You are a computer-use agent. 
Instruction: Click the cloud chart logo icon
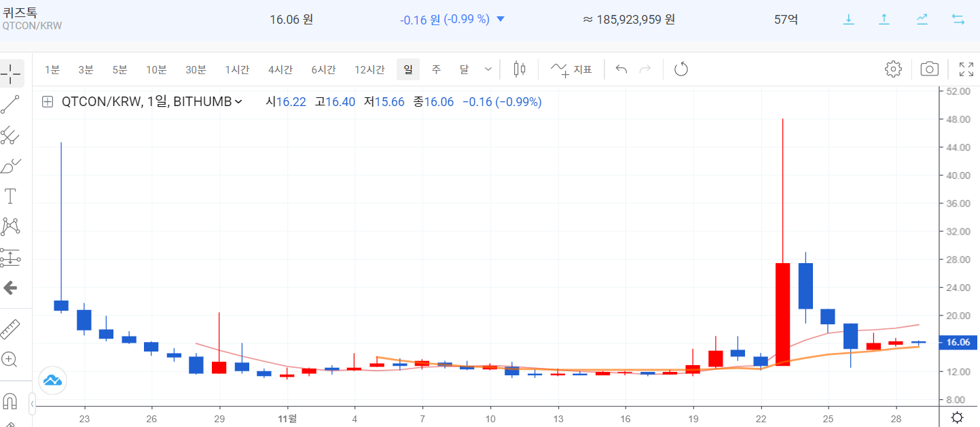pos(52,380)
